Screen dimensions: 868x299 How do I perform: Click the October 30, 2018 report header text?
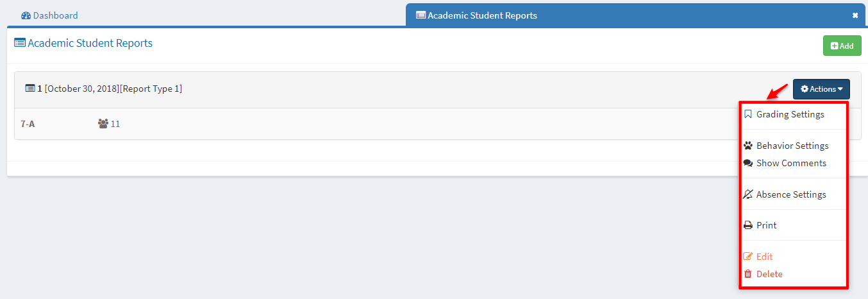point(82,89)
